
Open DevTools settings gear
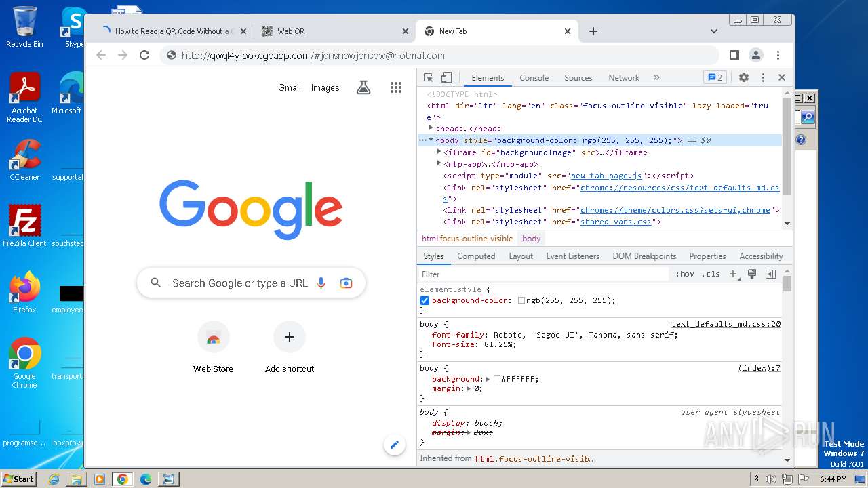[x=744, y=77]
